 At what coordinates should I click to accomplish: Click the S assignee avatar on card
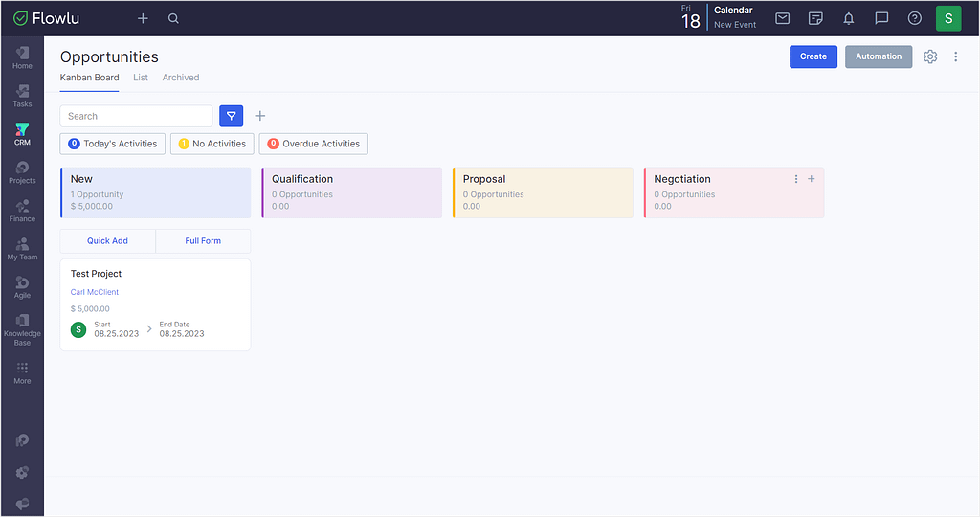pos(78,329)
